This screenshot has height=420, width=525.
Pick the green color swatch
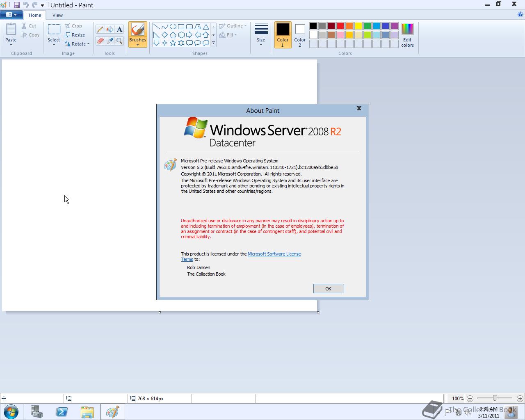coord(367,26)
